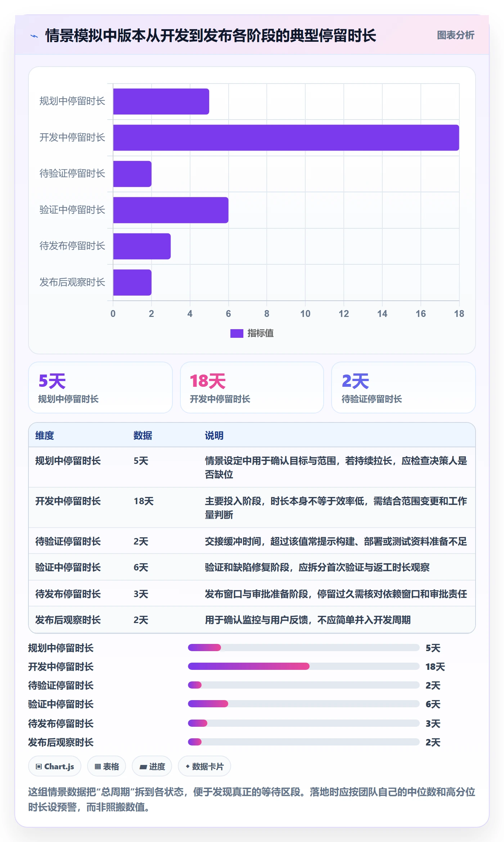
Task: Click the 验证中停留时长 progress bar
Action: [304, 704]
